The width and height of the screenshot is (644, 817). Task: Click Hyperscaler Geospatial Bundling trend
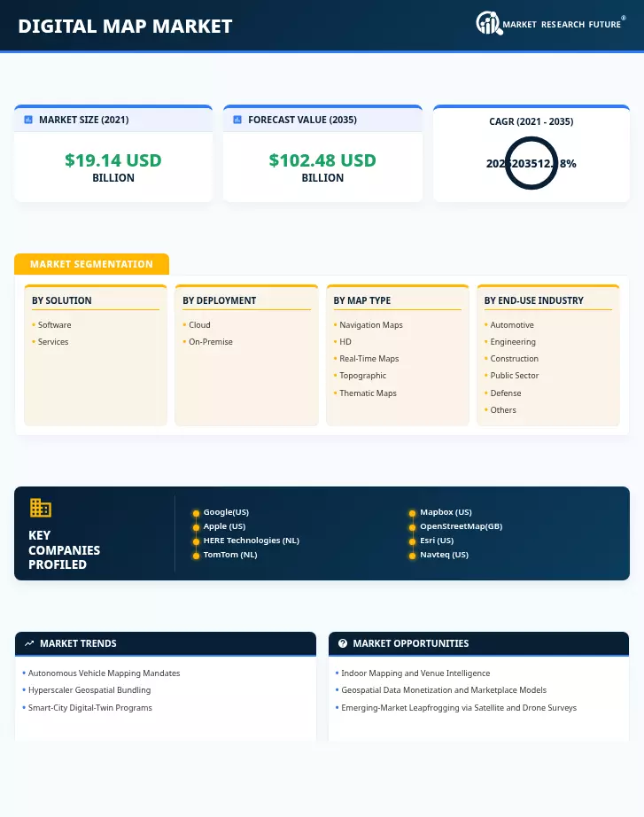(x=89, y=690)
